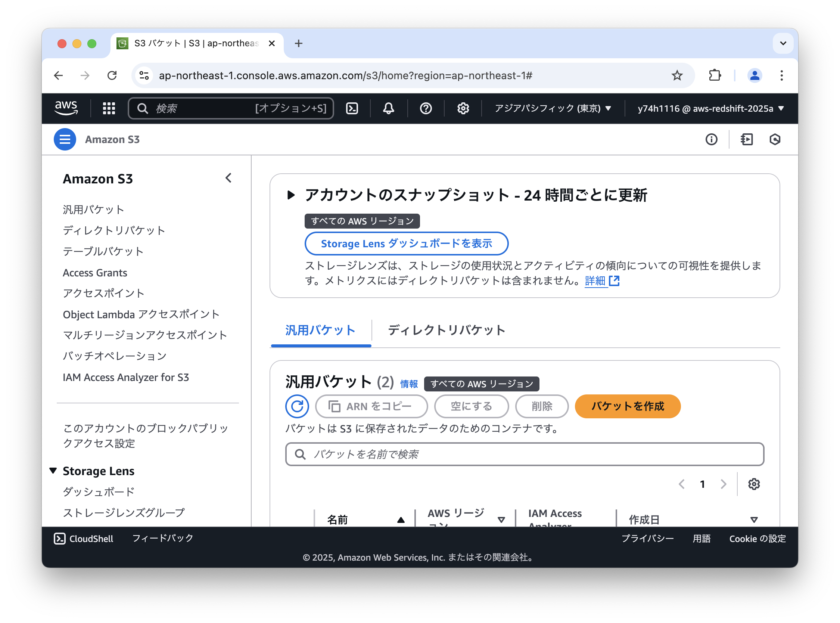The height and width of the screenshot is (623, 840).
Task: Switch to the ディレクトリバケット tab
Action: pos(446,330)
